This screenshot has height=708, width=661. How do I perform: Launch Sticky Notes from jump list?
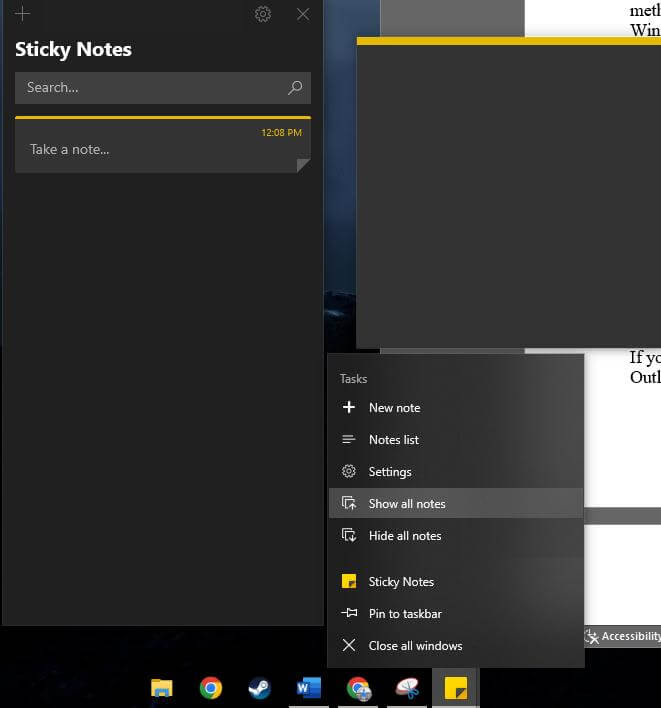coord(456,582)
